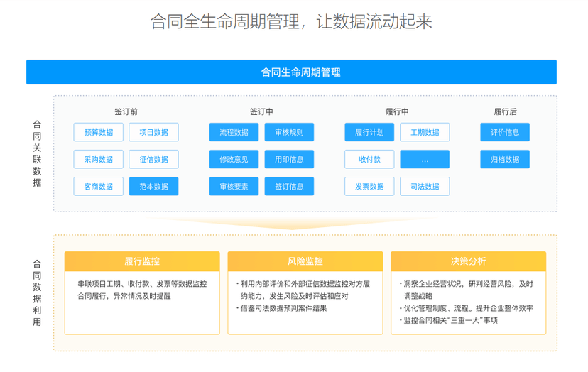This screenshot has height=372, width=588.
Task: Click the 客商数据 box
Action: click(98, 187)
